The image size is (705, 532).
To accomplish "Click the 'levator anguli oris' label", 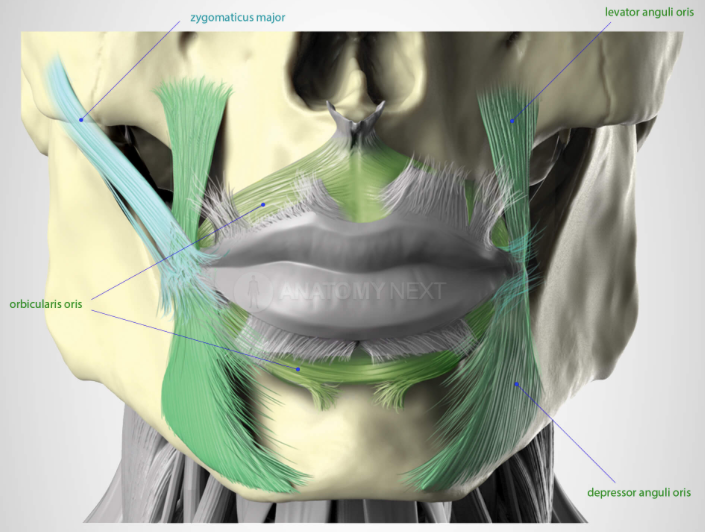I will tap(649, 12).
